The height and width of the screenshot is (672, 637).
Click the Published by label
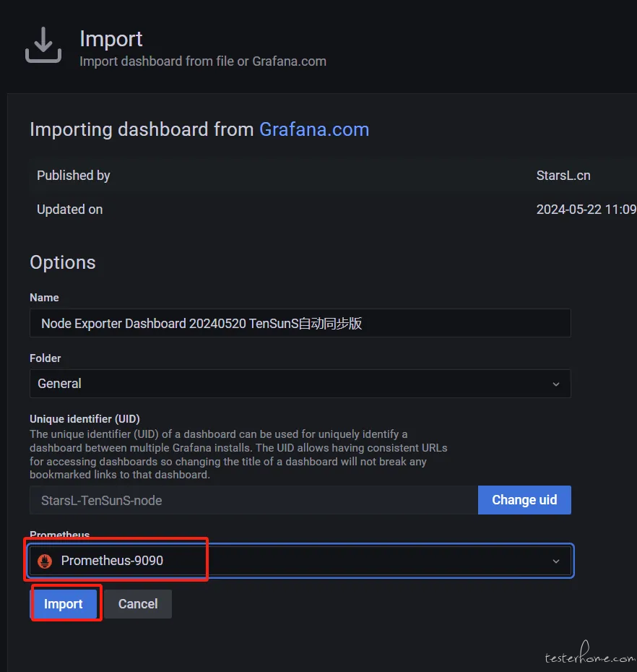point(73,176)
